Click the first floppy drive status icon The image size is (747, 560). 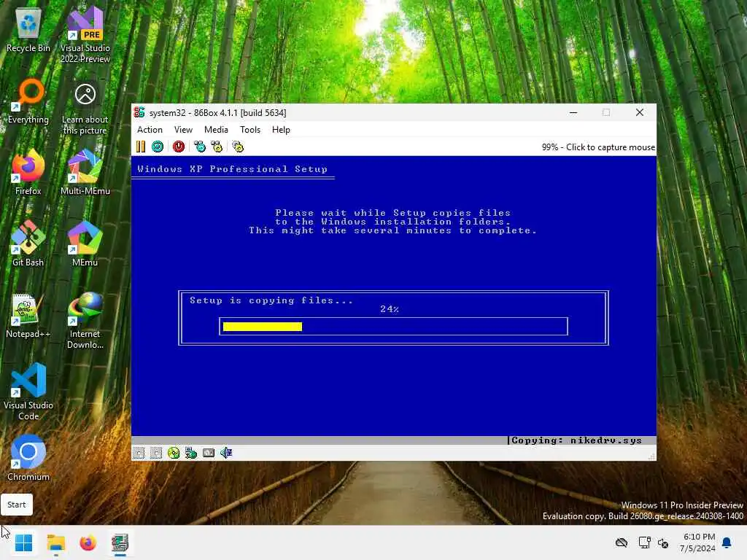point(139,453)
